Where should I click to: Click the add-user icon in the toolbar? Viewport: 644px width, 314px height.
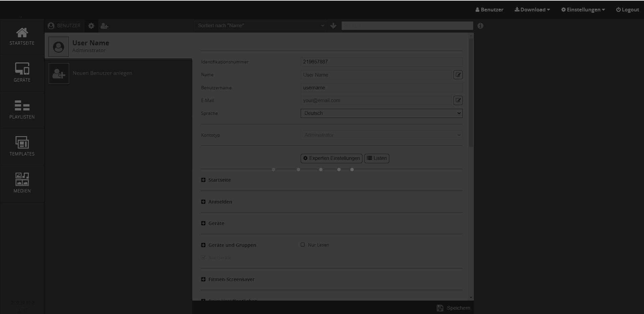(104, 26)
